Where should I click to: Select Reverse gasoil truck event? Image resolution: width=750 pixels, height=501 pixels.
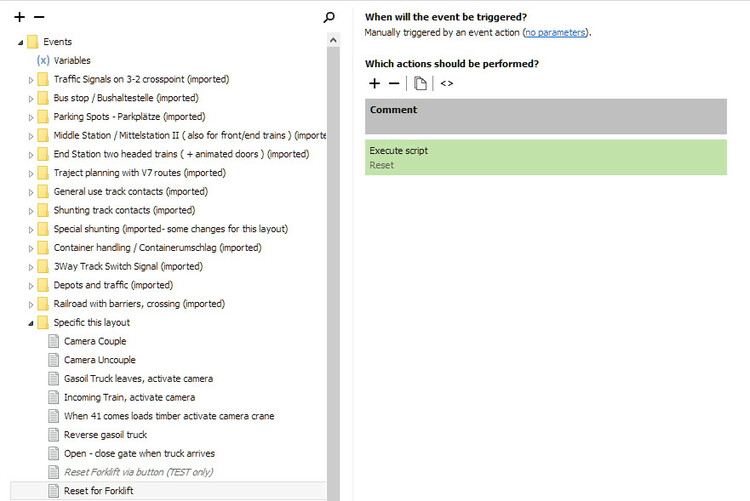point(105,435)
